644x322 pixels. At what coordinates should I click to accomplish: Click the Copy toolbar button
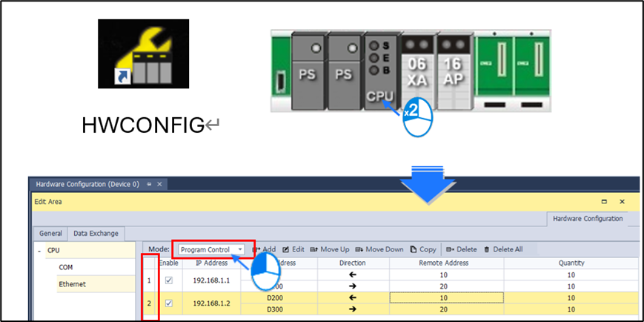pyautogui.click(x=423, y=249)
